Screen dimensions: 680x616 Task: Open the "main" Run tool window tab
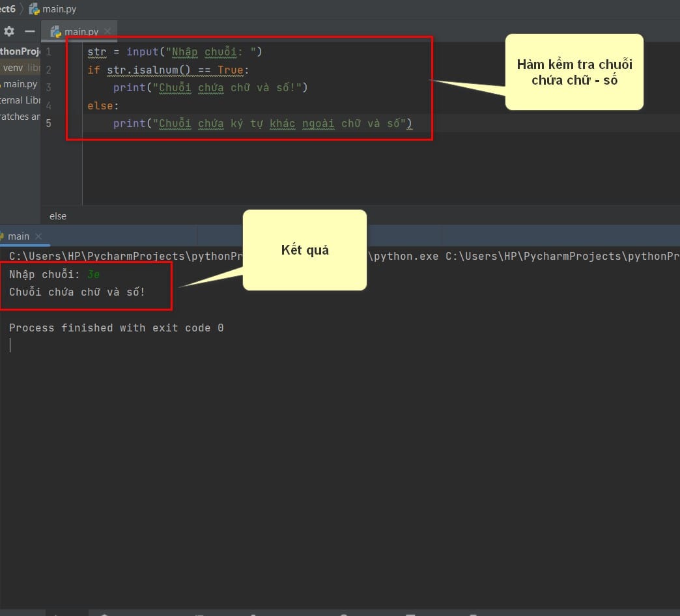18,236
